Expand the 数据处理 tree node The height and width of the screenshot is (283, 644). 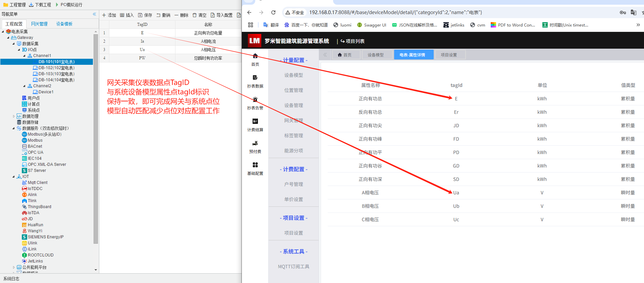pos(14,116)
